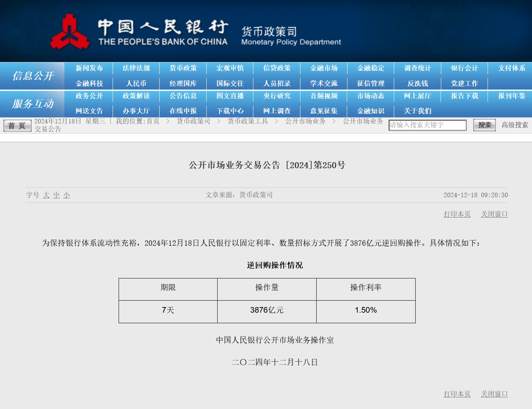Click 关闭窗口 just under the article date line
Screen dimensions: 532x409
(x=494, y=214)
